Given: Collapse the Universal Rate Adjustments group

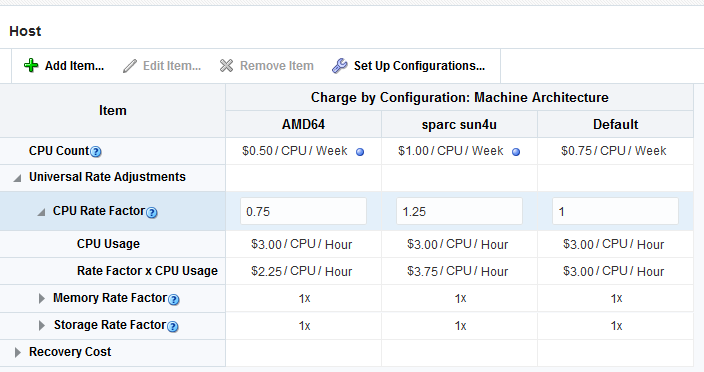Looking at the screenshot, I should pos(18,178).
